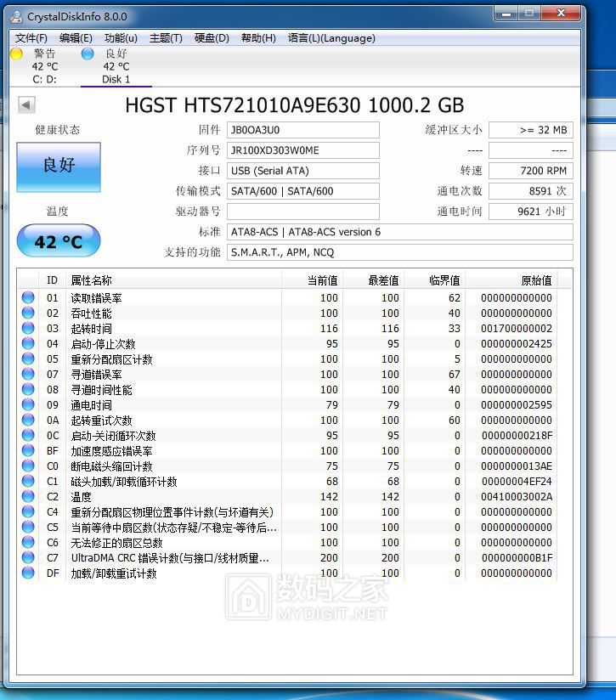
Task: Go to previous disk with left arrow button
Action: click(x=26, y=105)
